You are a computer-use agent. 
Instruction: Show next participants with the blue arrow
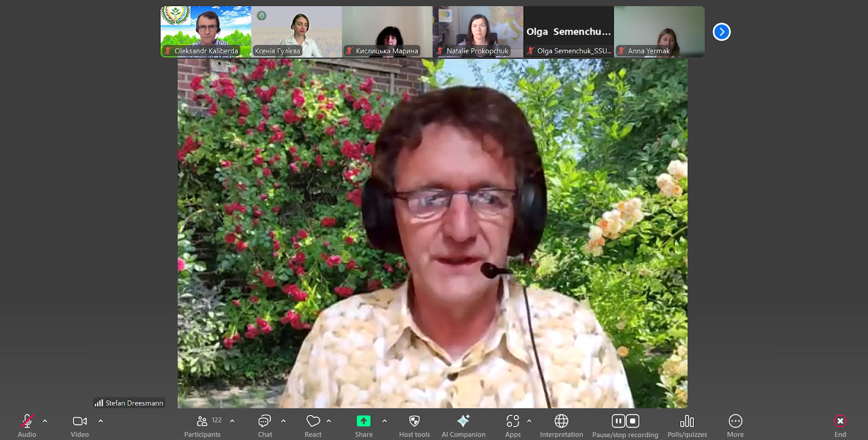point(722,32)
